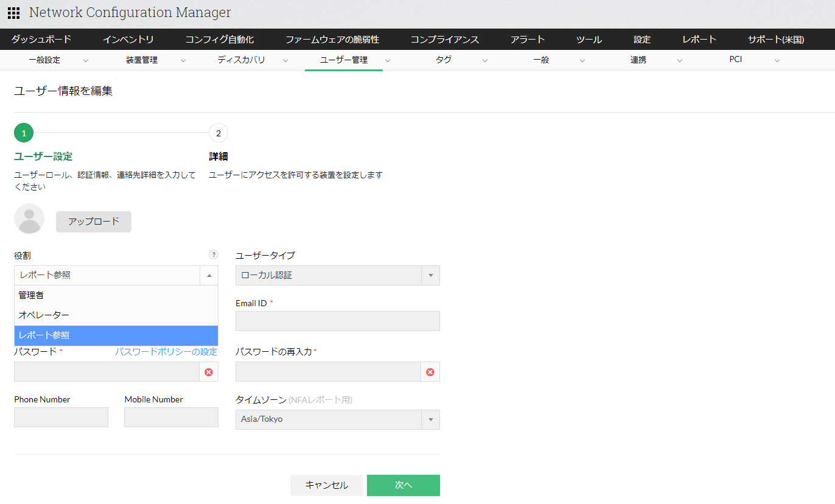This screenshot has width=835, height=504.
Task: Open the コンフィグ自動化 menu
Action: click(x=220, y=40)
